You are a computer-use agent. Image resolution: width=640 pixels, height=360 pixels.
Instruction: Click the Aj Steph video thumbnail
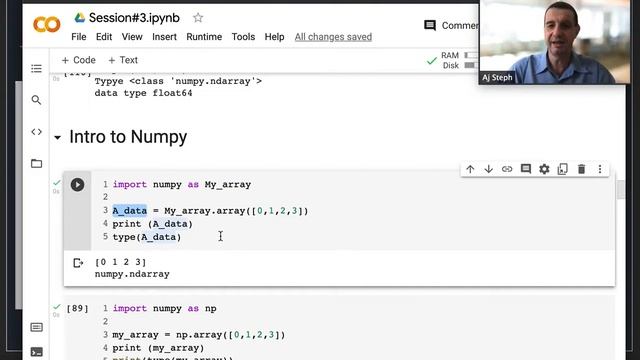point(554,42)
